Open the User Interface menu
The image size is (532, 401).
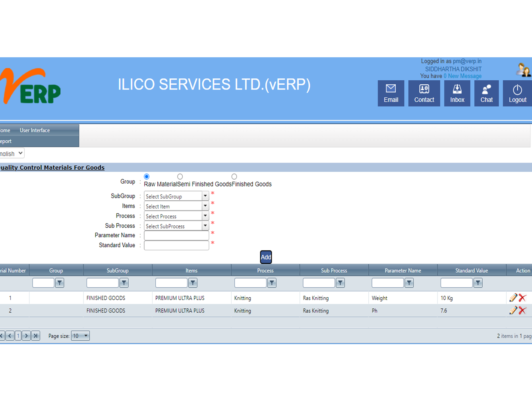(35, 130)
